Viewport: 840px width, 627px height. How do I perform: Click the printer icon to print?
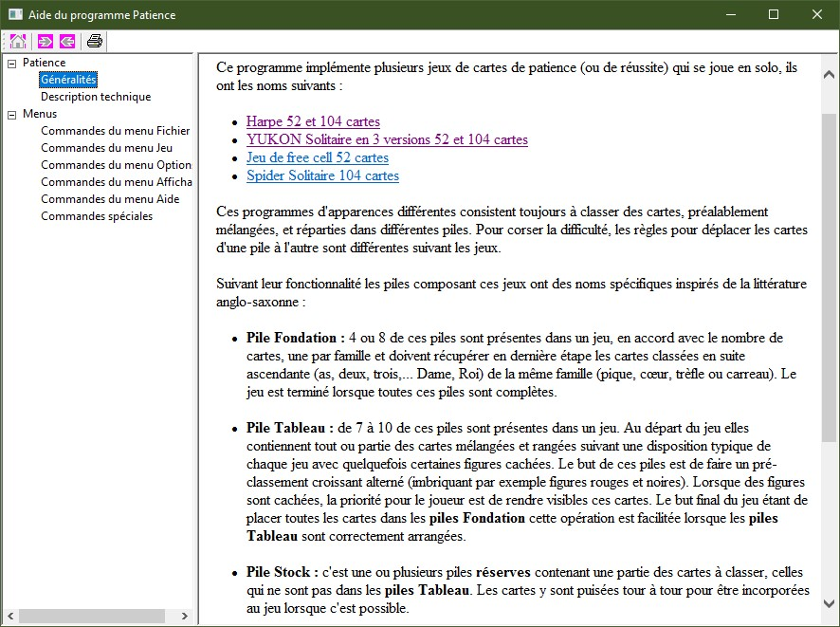[95, 41]
